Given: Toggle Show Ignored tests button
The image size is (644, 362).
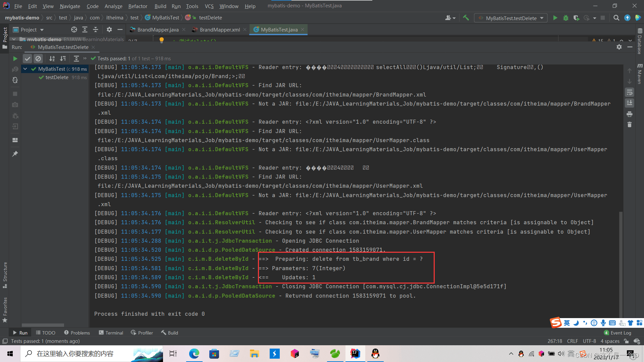Looking at the screenshot, I should (38, 59).
